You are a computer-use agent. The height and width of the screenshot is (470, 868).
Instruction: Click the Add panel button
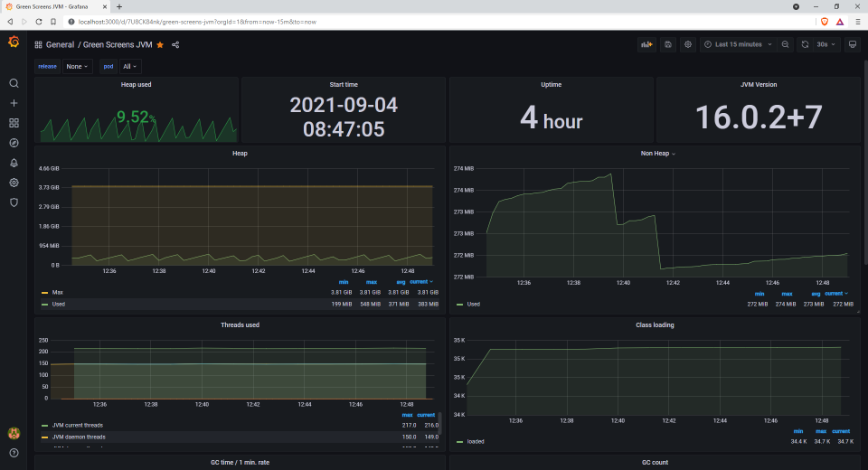646,44
